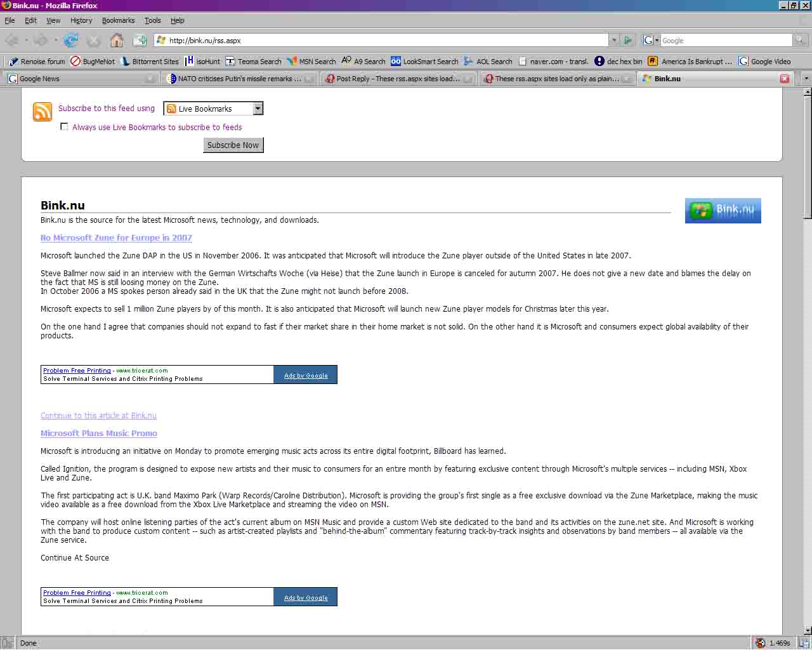Click the scrollbar down arrow
The image size is (812, 650).
[807, 630]
